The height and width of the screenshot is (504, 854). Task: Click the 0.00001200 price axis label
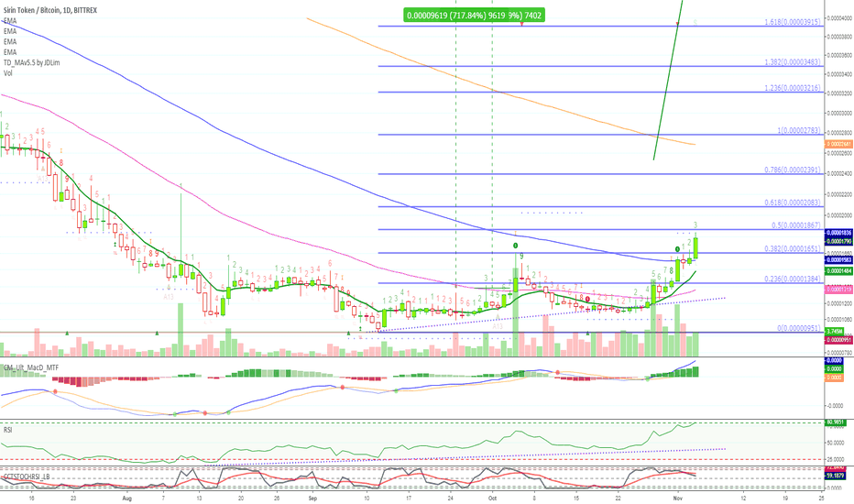[839, 304]
